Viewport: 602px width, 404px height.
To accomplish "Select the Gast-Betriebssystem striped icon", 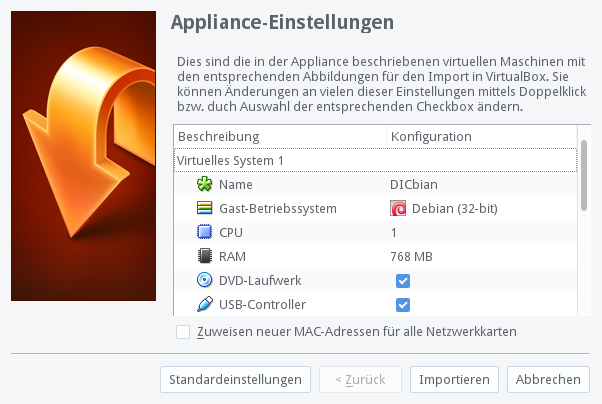I will coord(205,208).
